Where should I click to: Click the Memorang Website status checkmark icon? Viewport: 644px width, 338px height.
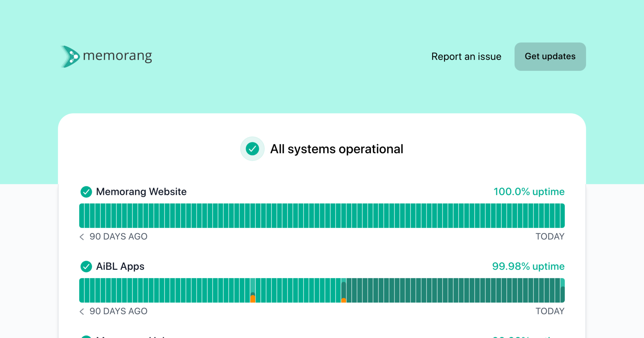pos(86,192)
